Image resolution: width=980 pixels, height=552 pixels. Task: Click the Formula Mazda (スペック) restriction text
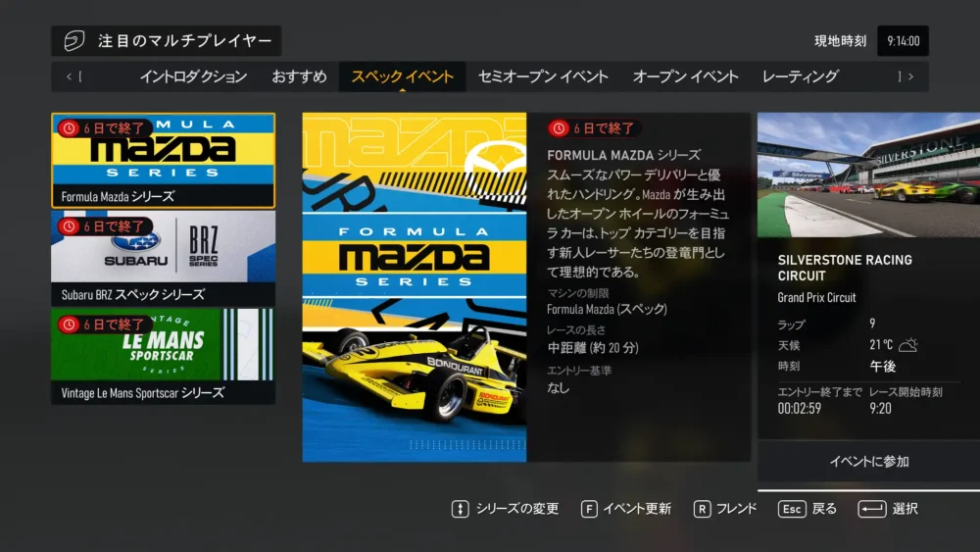pos(607,310)
